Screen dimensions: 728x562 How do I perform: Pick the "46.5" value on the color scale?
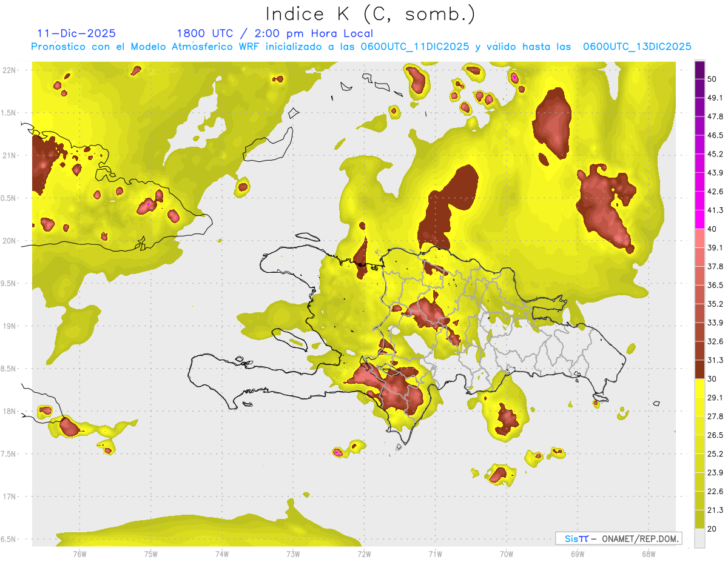pos(715,136)
